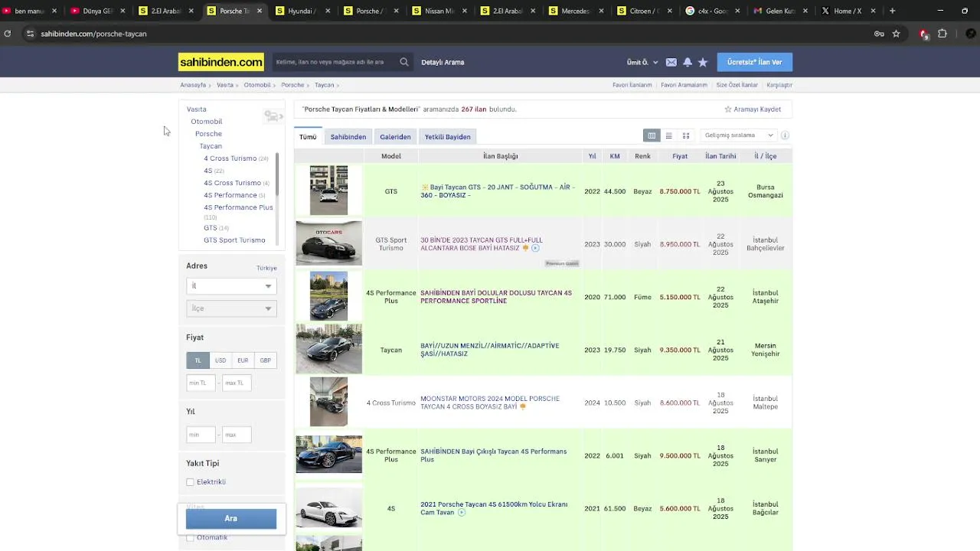Click the Yıl min field
This screenshot has width=980, height=551.
click(201, 435)
